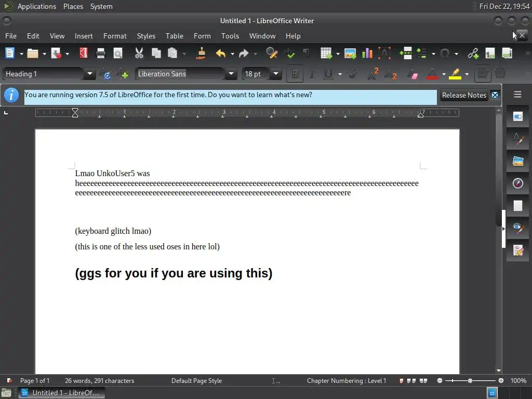Toggle Underline formatting
532x399 pixels.
328,74
